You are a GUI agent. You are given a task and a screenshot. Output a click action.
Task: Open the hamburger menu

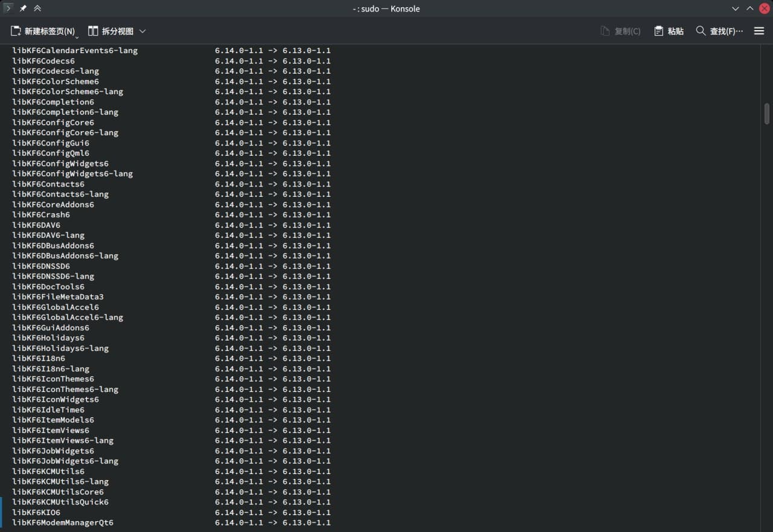[x=759, y=31]
